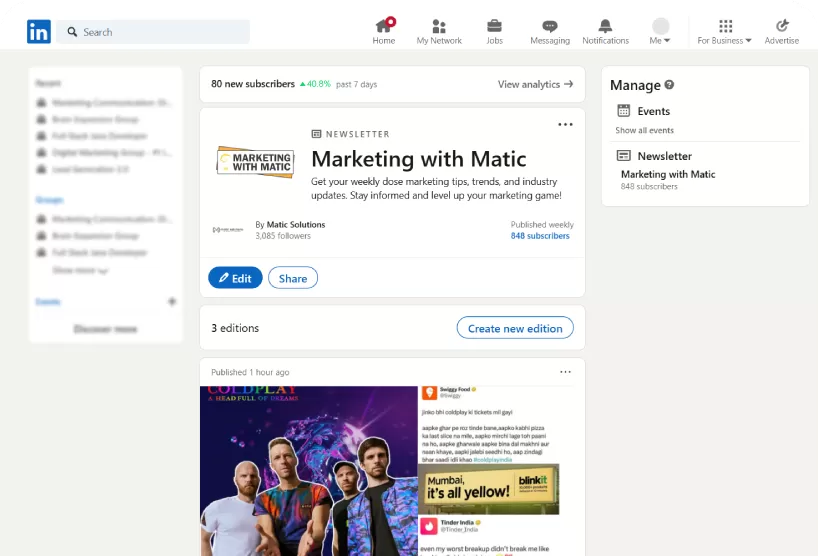Screen dimensions: 818x556
Task: Click the "3 editions" text
Action: tap(235, 328)
